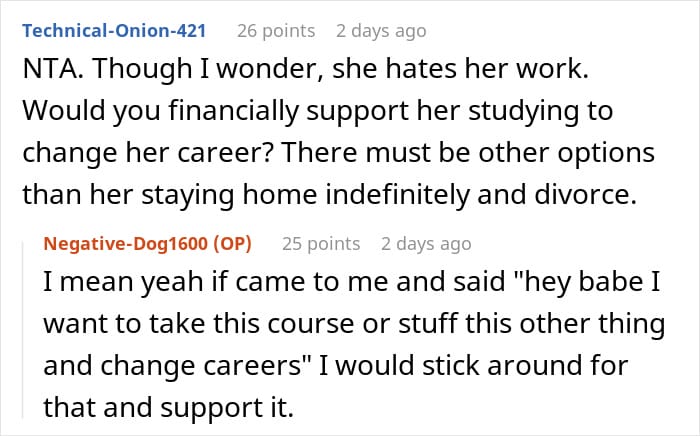Open Technical-Onion-421 user profile
The image size is (700, 436).
pos(114,31)
